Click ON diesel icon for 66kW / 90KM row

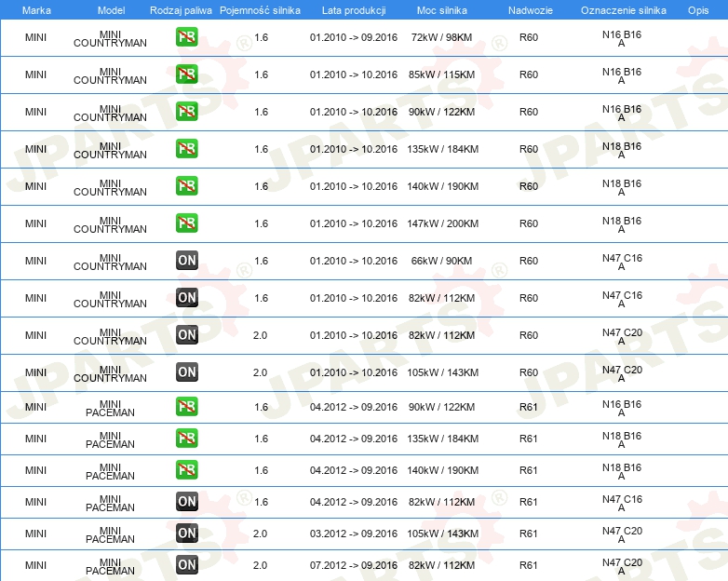click(186, 261)
